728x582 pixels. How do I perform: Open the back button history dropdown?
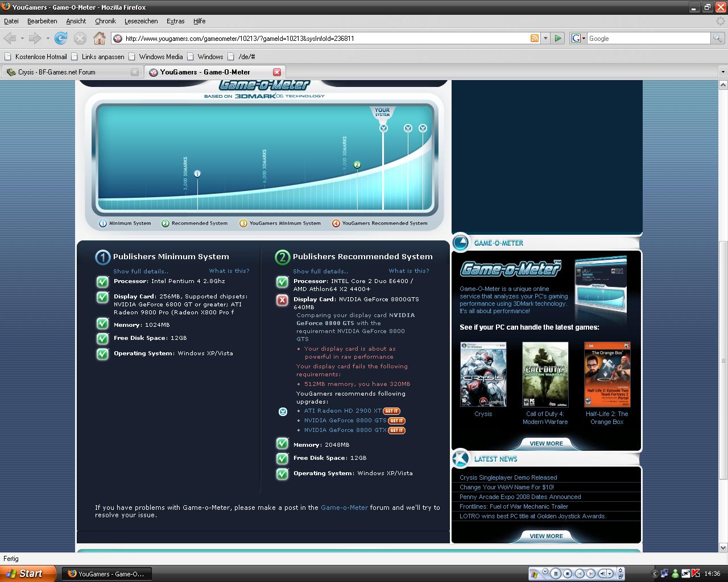(x=22, y=38)
